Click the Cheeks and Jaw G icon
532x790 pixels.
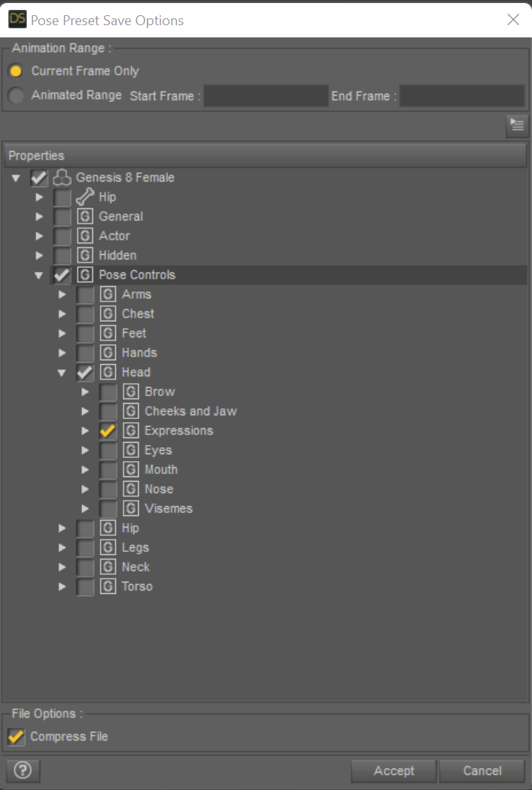tap(131, 411)
